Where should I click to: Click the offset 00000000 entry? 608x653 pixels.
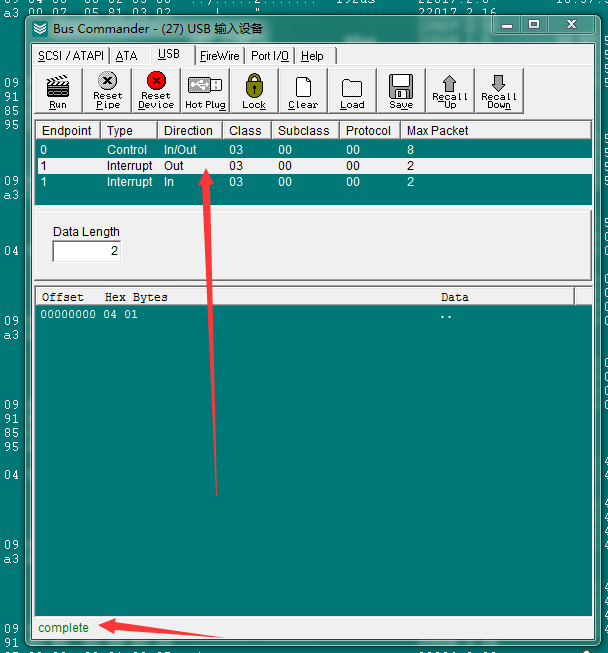(68, 314)
